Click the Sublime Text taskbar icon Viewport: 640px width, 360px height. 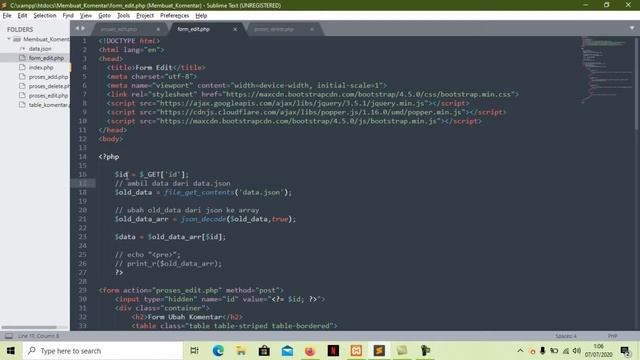(379, 351)
